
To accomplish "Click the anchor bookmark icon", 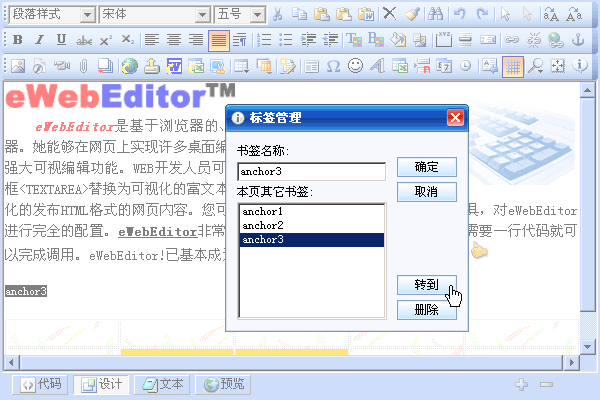I will pyautogui.click(x=578, y=40).
